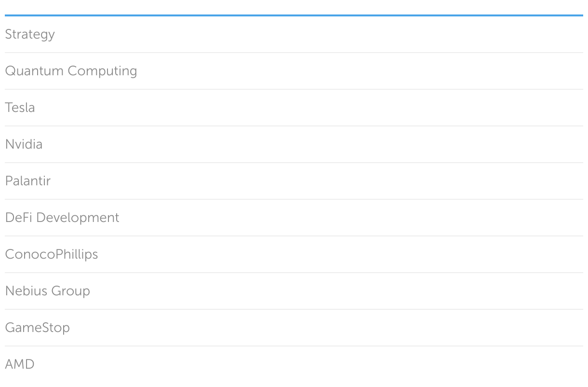
Task: Click on Palantir
Action: [x=27, y=181]
